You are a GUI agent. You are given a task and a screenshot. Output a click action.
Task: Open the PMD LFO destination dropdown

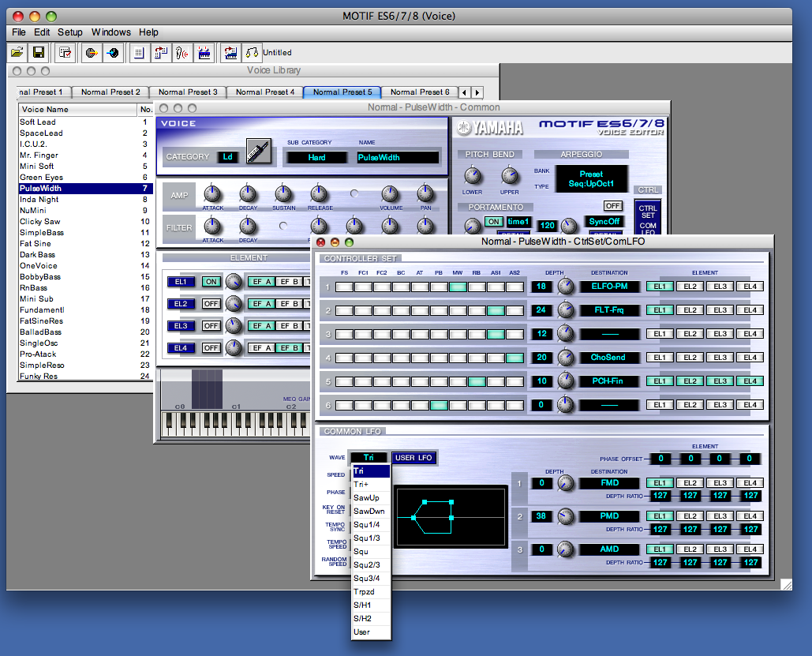click(x=609, y=516)
